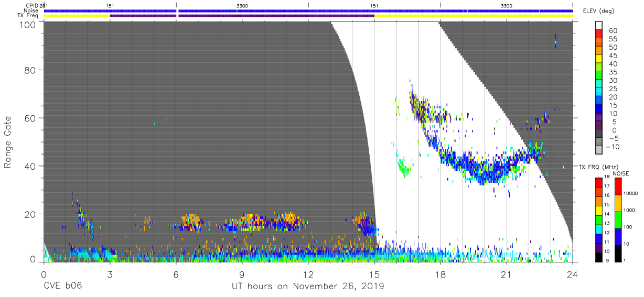This screenshot has height=297, width=644.
Task: Click the '45' value on ELEV colorbar
Action: click(613, 56)
